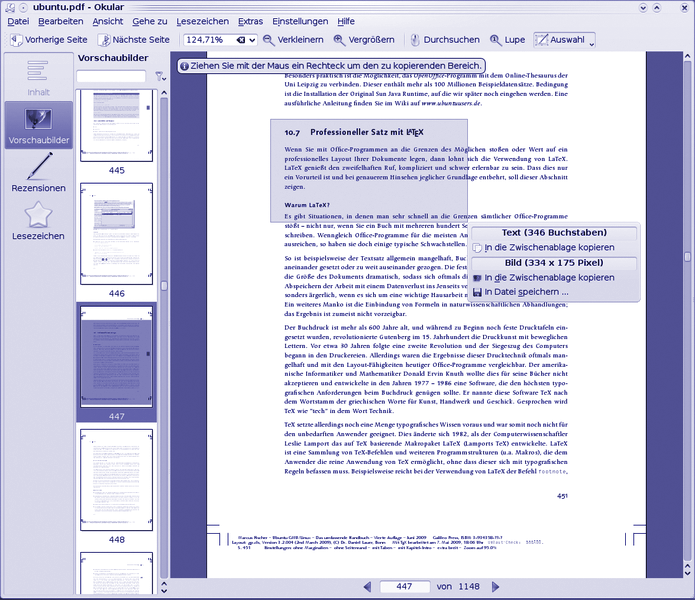This screenshot has width=695, height=600.
Task: Open the thumbnail filter options funnel
Action: click(x=159, y=76)
